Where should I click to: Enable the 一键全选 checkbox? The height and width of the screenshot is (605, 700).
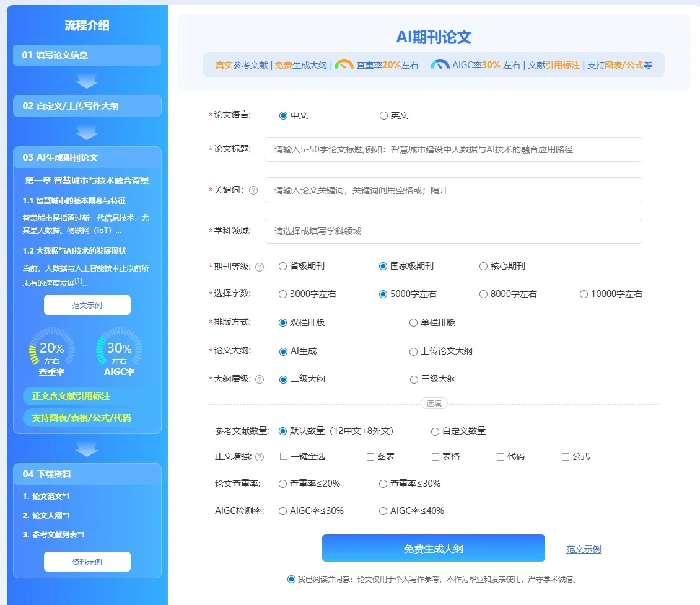[x=284, y=457]
